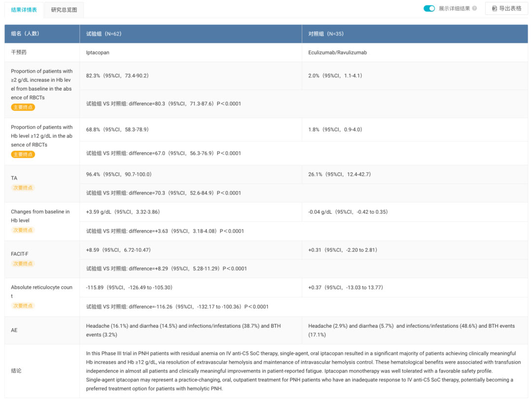The width and height of the screenshot is (532, 402).
Task: Click 主要终点 tag under Hb level ≥12 g/dL
Action: (23, 155)
